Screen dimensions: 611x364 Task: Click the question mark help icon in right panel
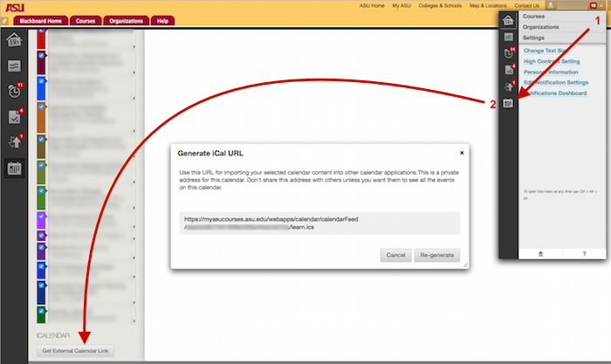[x=584, y=252]
